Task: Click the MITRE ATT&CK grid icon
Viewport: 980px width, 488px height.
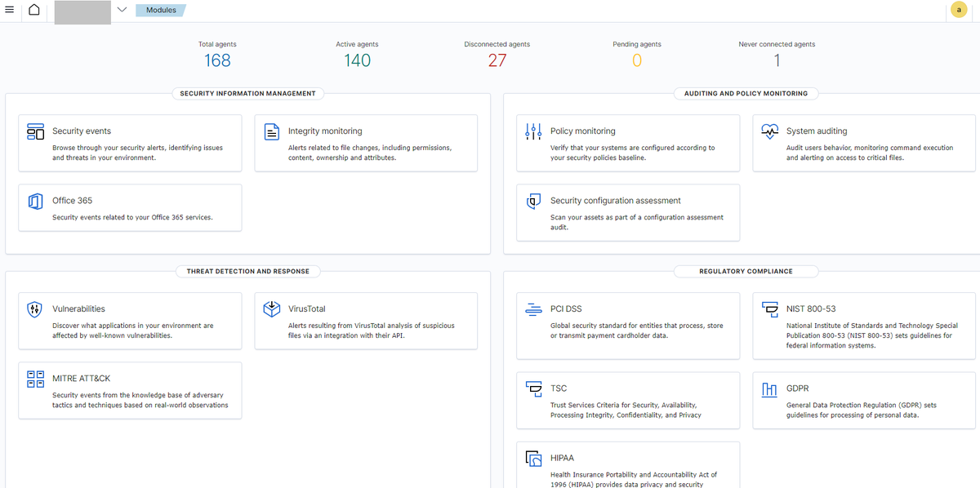Action: click(x=35, y=379)
